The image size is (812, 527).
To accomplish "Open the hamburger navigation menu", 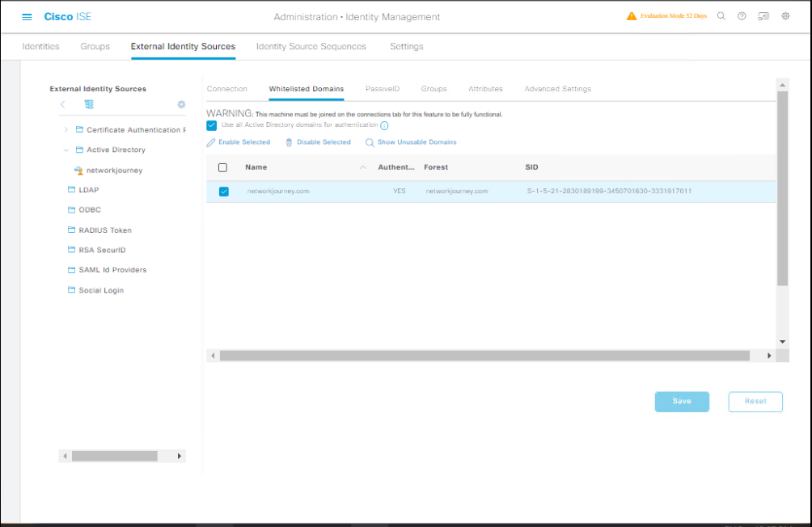I will (27, 17).
